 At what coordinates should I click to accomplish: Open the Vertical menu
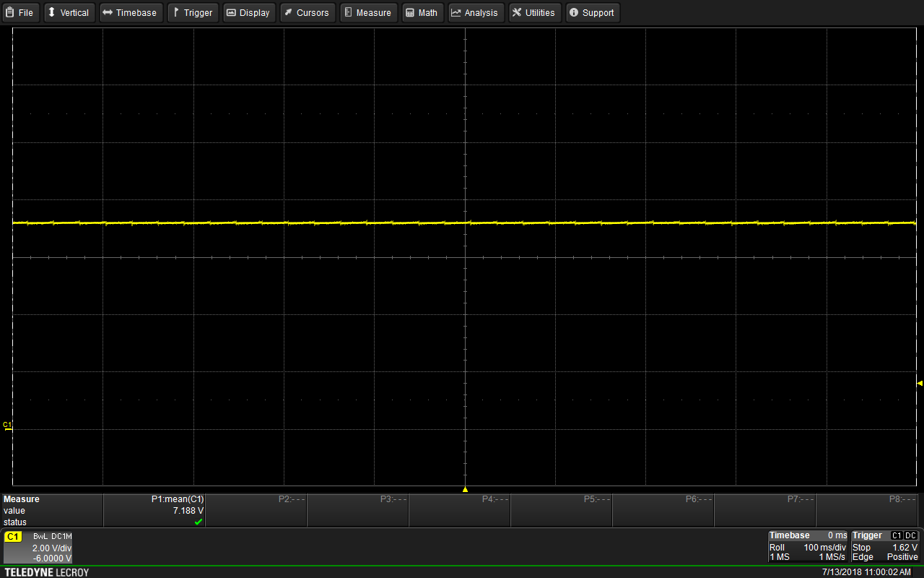click(69, 12)
